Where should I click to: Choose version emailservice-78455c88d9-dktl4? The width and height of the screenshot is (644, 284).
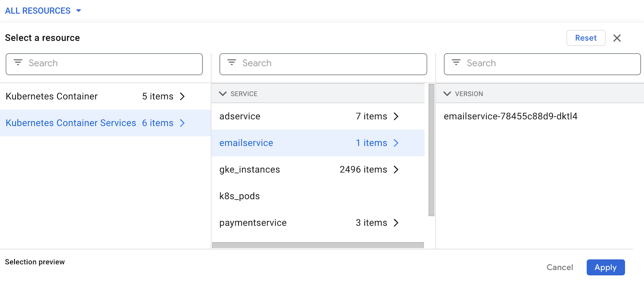coord(510,116)
